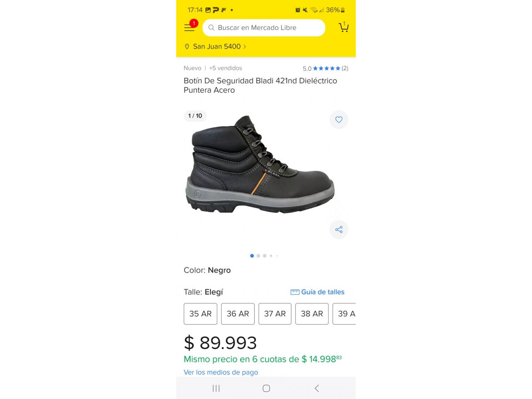Tap the Android back navigation button
532x399 pixels.
click(x=317, y=388)
